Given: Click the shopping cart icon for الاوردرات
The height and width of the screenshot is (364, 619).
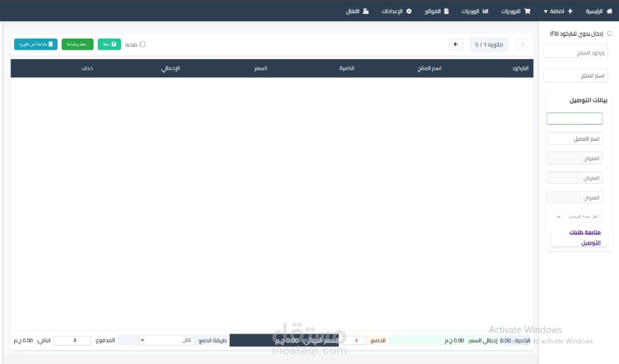Looking at the screenshot, I should (527, 11).
